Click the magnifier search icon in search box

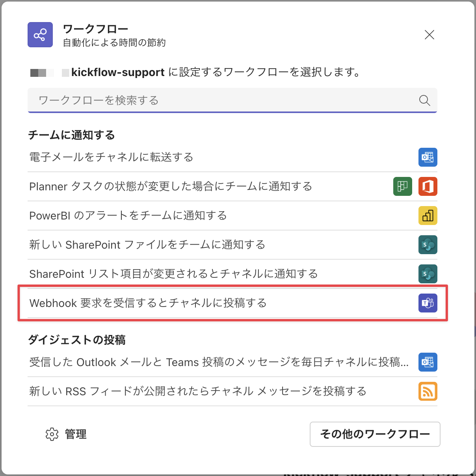[x=424, y=100]
